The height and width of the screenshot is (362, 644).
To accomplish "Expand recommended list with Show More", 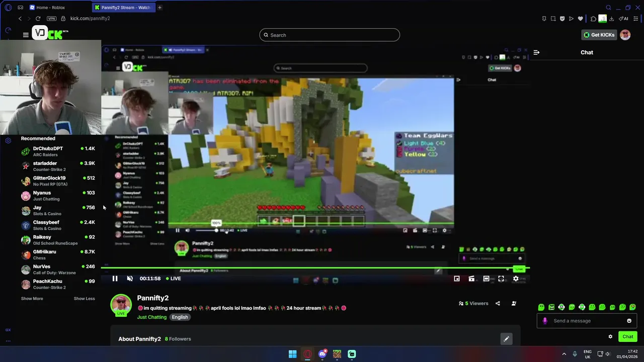I will click(x=32, y=299).
